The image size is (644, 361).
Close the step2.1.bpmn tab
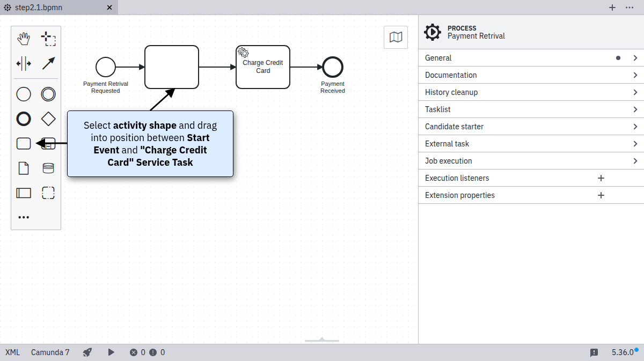[109, 8]
